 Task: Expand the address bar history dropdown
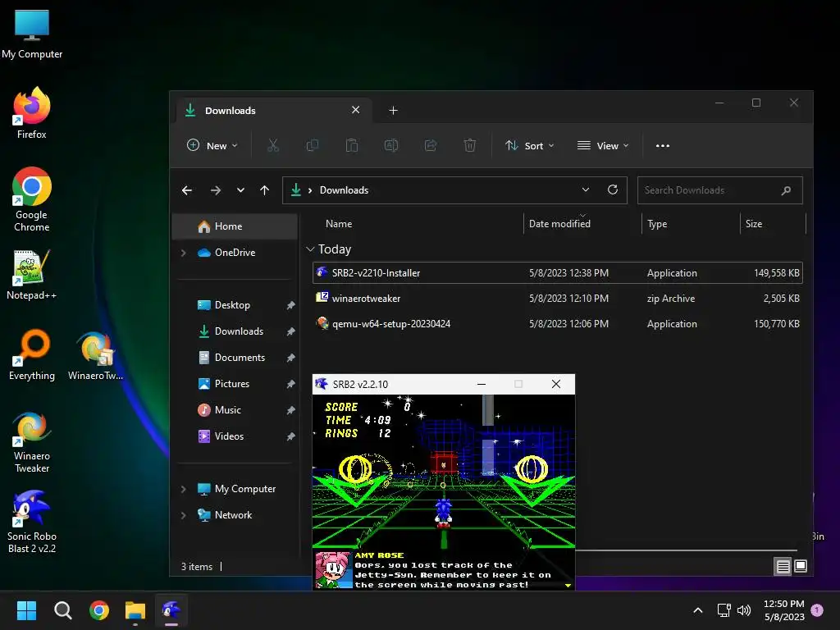click(x=586, y=189)
